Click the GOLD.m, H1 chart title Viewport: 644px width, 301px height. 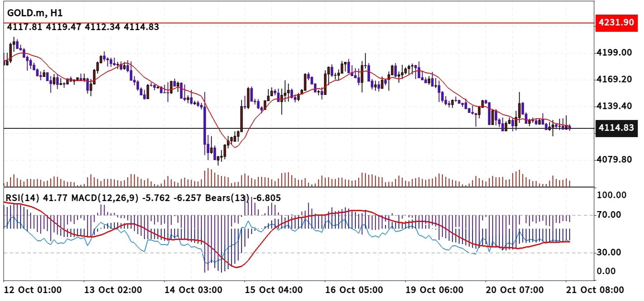click(35, 13)
